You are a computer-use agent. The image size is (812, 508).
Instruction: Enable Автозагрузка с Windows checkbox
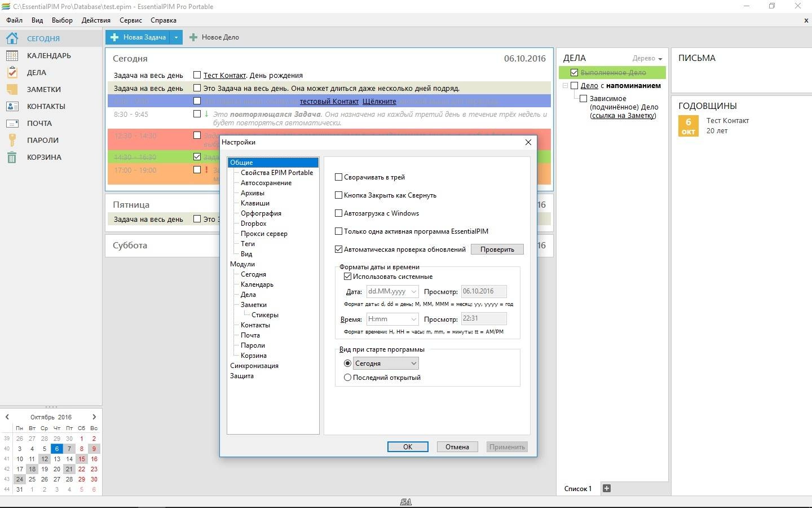pos(338,213)
